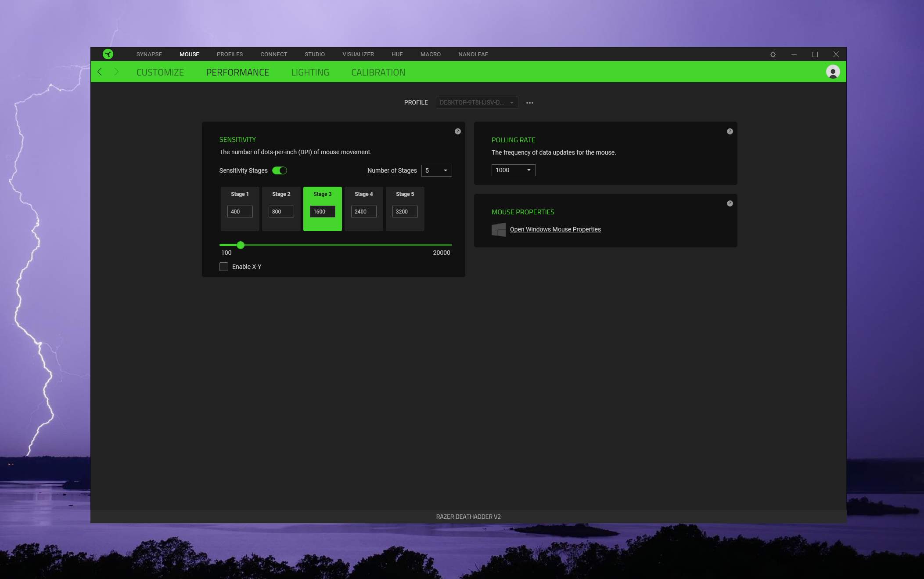The image size is (924, 579).
Task: Click the back navigation arrow
Action: pos(100,72)
